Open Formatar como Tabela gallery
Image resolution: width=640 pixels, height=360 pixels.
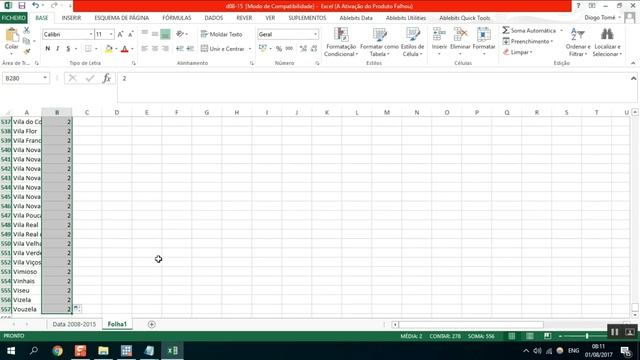[379, 42]
